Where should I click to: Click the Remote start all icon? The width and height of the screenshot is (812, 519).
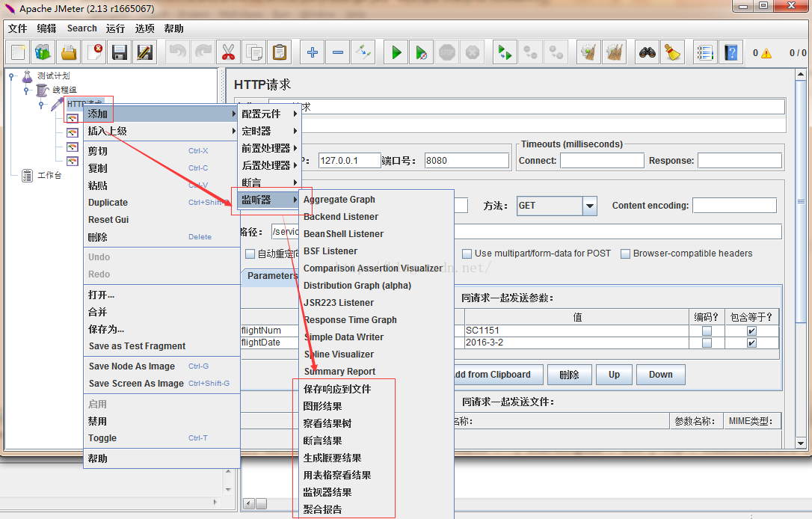click(505, 52)
